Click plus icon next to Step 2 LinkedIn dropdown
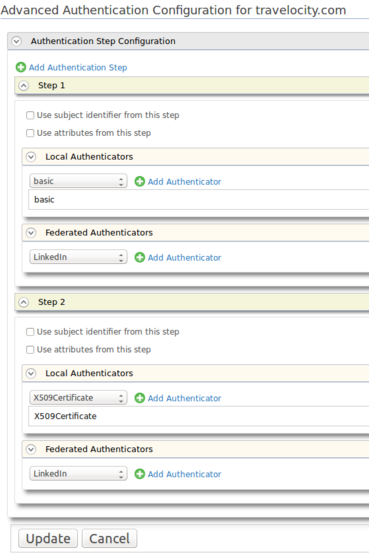Image resolution: width=369 pixels, height=557 pixels. tap(140, 474)
